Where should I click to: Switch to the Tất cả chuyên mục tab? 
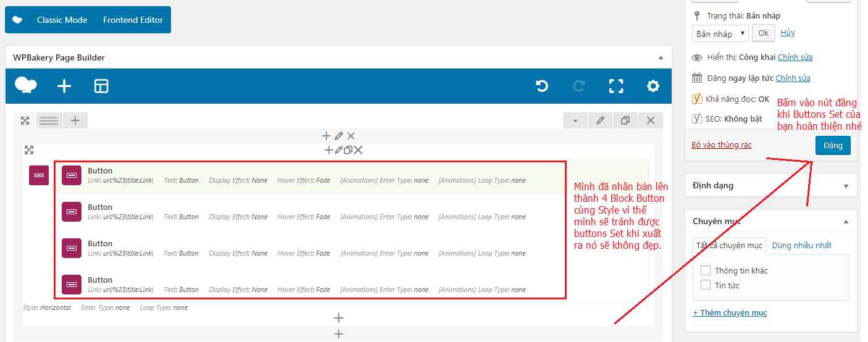(x=729, y=246)
